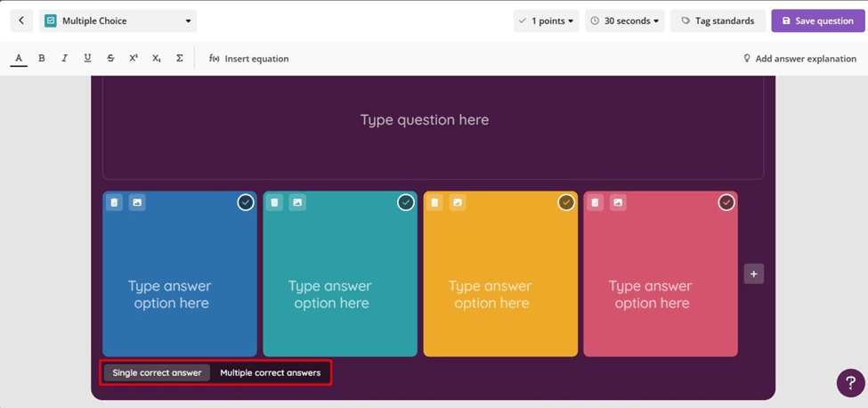868x408 pixels.
Task: Mark the blue answer as correct
Action: click(x=246, y=203)
